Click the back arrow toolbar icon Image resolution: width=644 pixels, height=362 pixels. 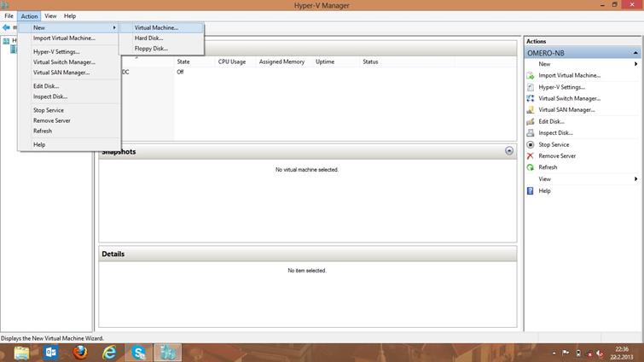(x=6, y=27)
